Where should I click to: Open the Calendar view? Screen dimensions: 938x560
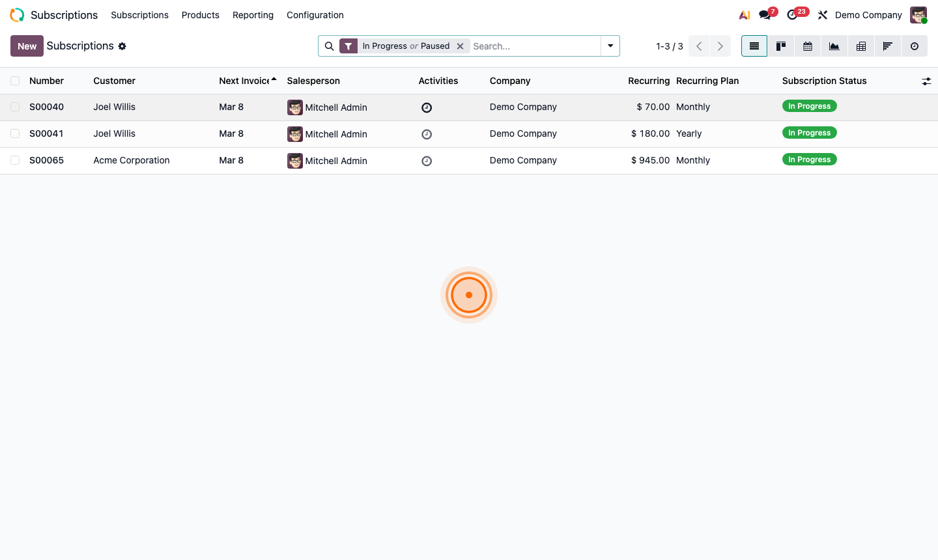click(x=808, y=46)
